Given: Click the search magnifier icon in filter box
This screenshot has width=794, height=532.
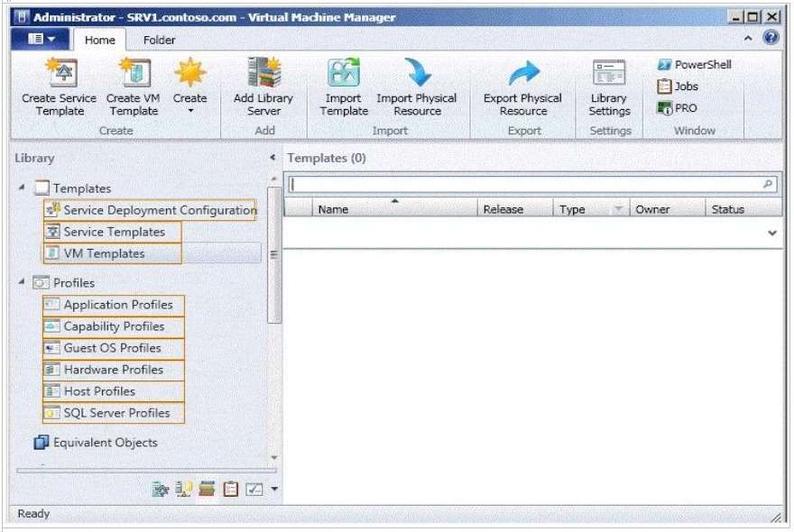Looking at the screenshot, I should [x=768, y=184].
